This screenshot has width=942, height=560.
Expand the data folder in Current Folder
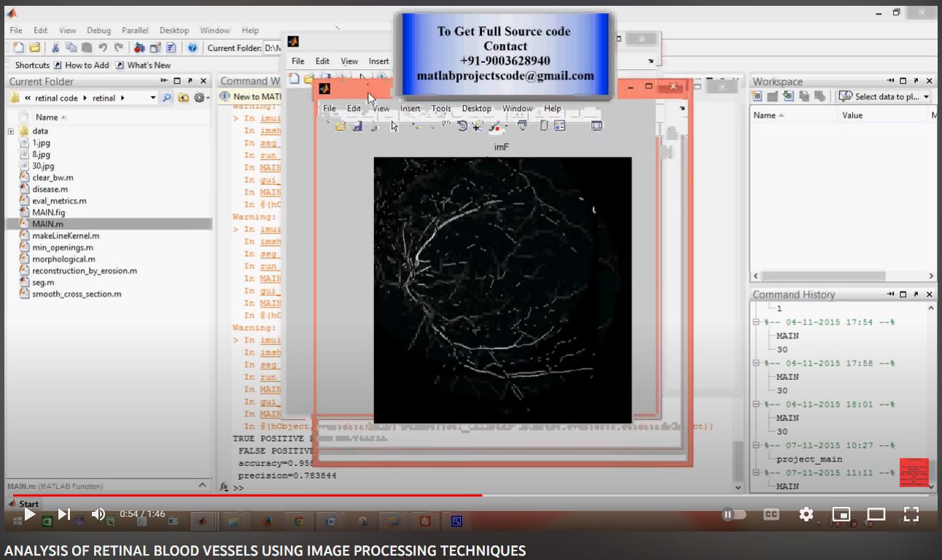pos(11,131)
